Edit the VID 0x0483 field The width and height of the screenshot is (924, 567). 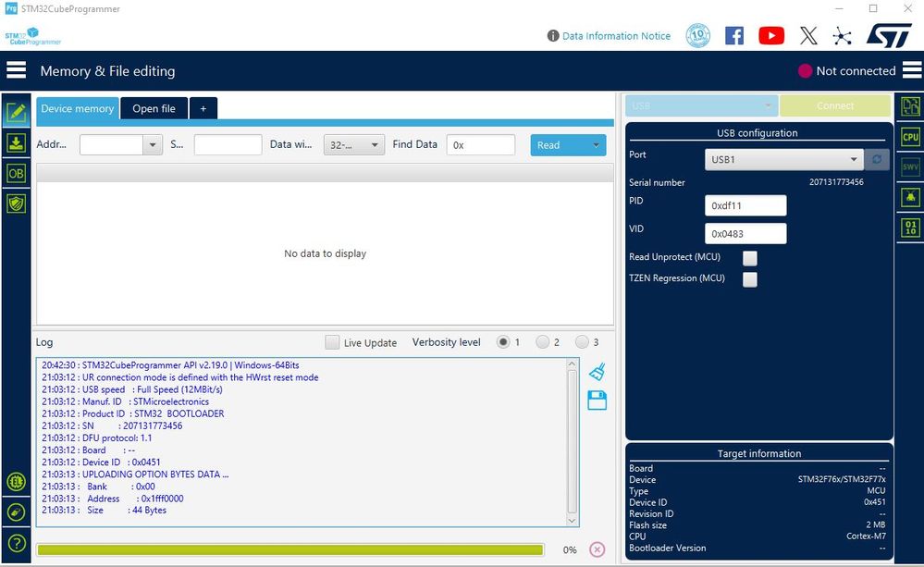coord(745,233)
